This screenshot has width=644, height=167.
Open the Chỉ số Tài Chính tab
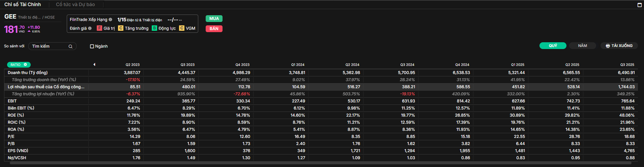[x=23, y=4]
